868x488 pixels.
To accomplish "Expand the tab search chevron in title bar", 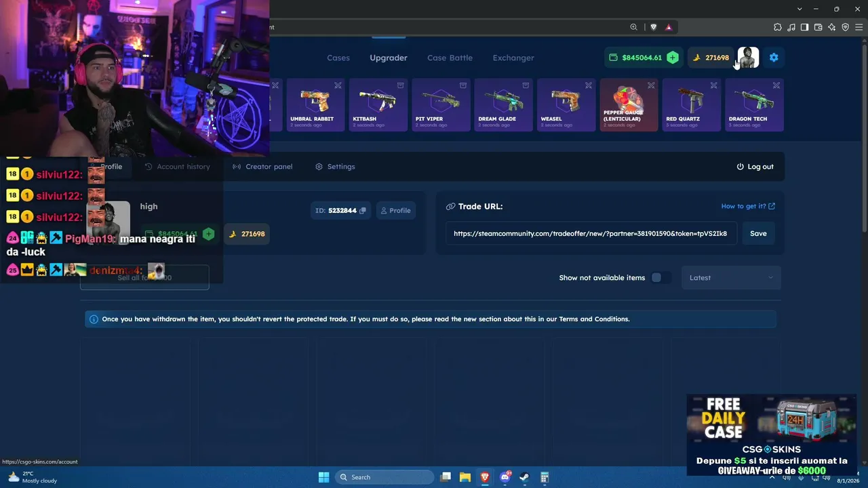I will coord(800,9).
